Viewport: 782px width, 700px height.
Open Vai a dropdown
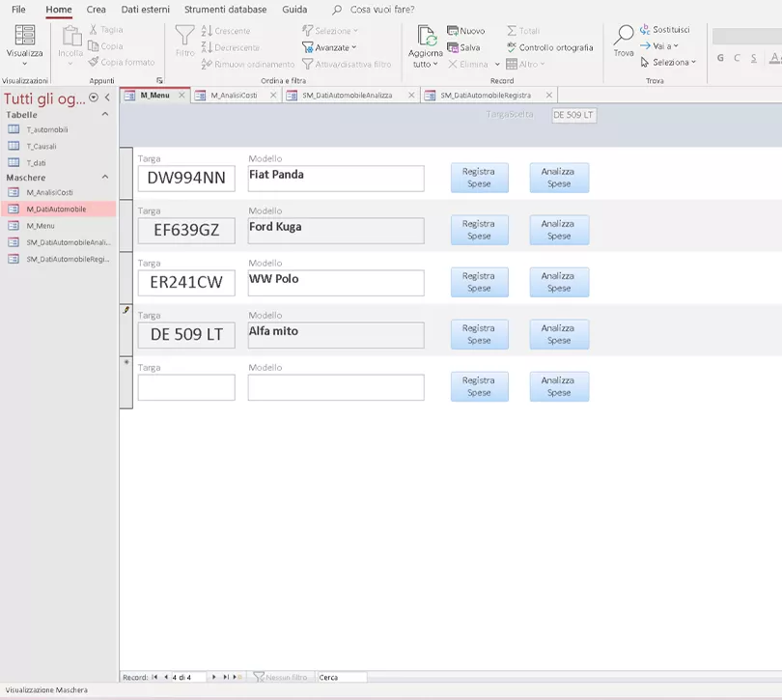[x=659, y=46]
